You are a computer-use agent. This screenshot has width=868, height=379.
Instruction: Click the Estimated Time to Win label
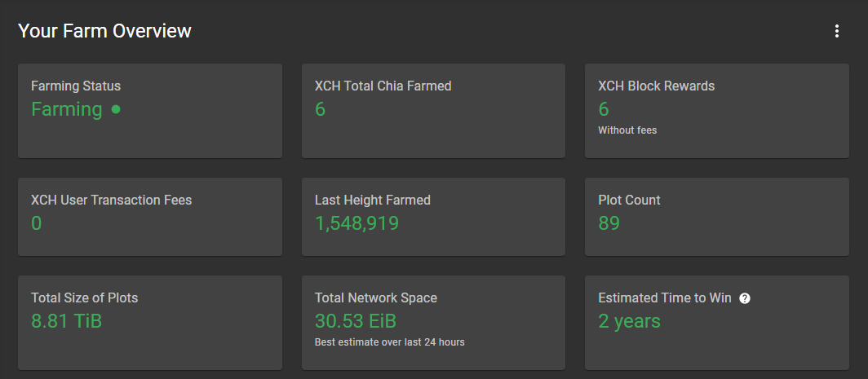tap(664, 297)
